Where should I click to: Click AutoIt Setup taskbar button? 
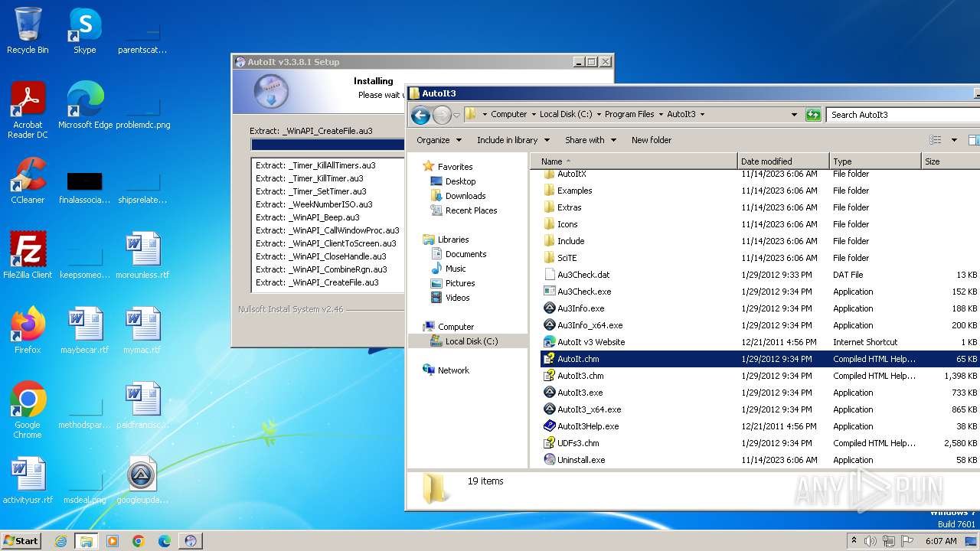pos(191,541)
